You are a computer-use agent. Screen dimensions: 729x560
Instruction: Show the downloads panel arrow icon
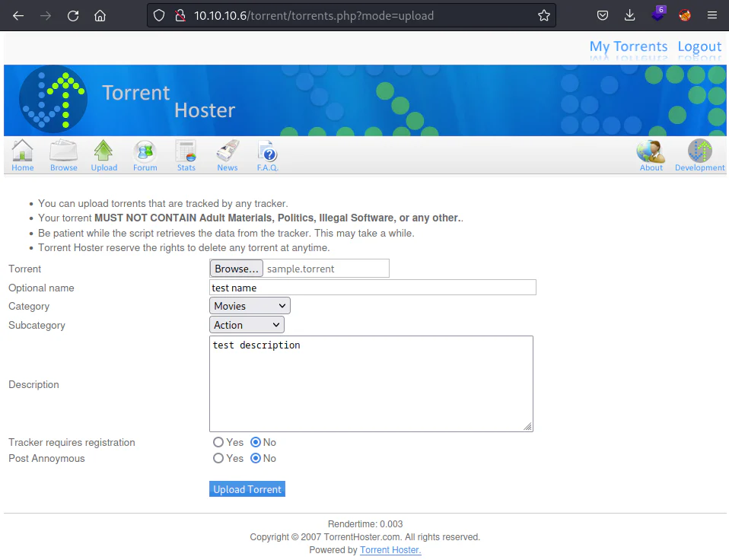(x=629, y=16)
